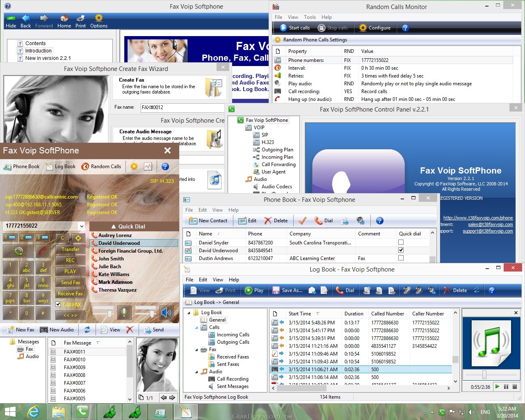The height and width of the screenshot is (420, 525).
Task: Click Home in Fax Voip help viewer
Action: (x=64, y=21)
